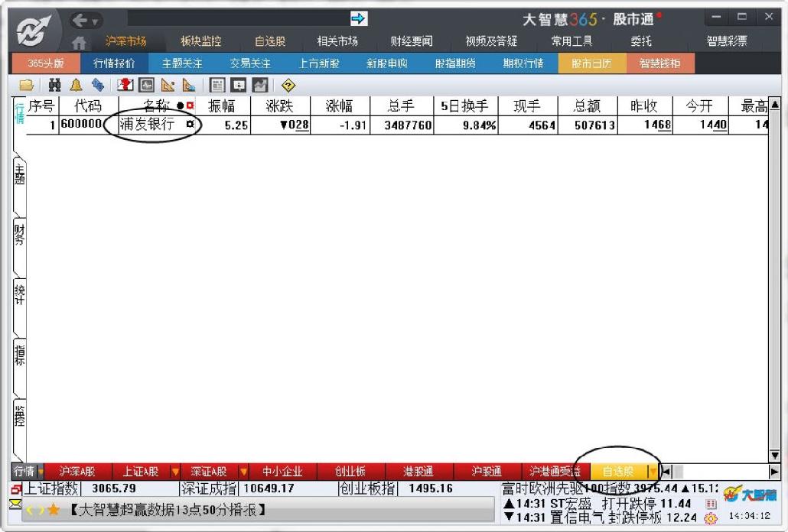Click the horizontal scrollbar right arrow
Screen dimensions: 788x532
(774, 472)
